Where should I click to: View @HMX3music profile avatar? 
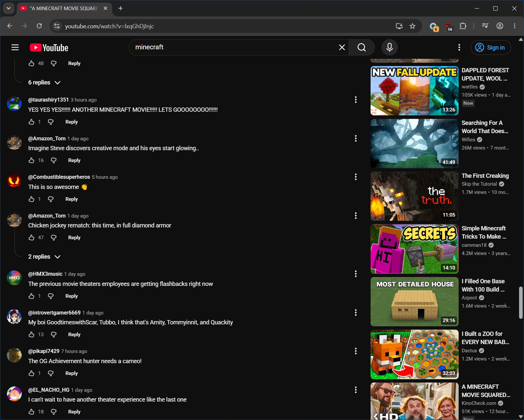tap(14, 278)
